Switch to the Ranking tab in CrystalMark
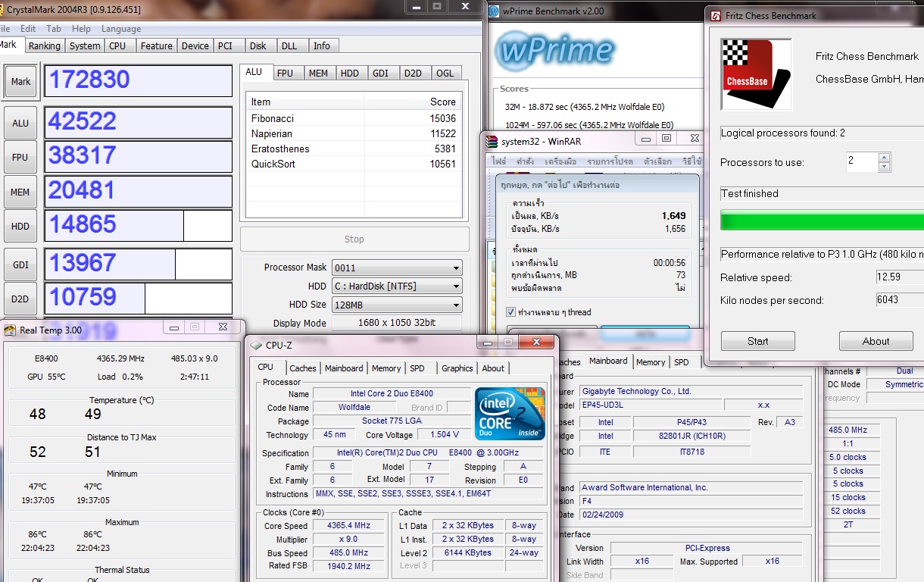Screen dimensions: 924x582 [45, 45]
